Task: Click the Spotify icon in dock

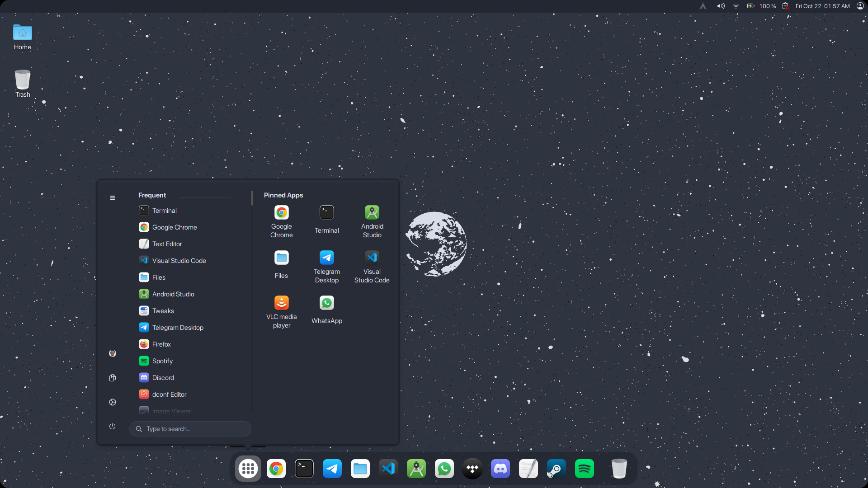Action: (x=584, y=469)
